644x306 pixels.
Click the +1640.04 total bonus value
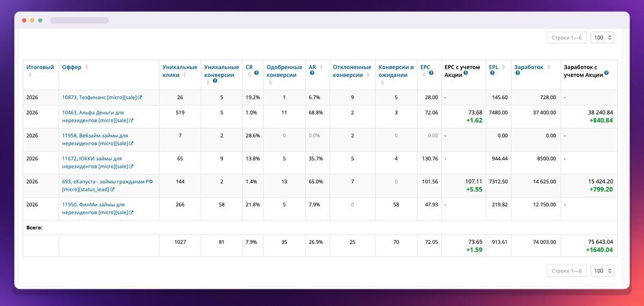pyautogui.click(x=599, y=250)
